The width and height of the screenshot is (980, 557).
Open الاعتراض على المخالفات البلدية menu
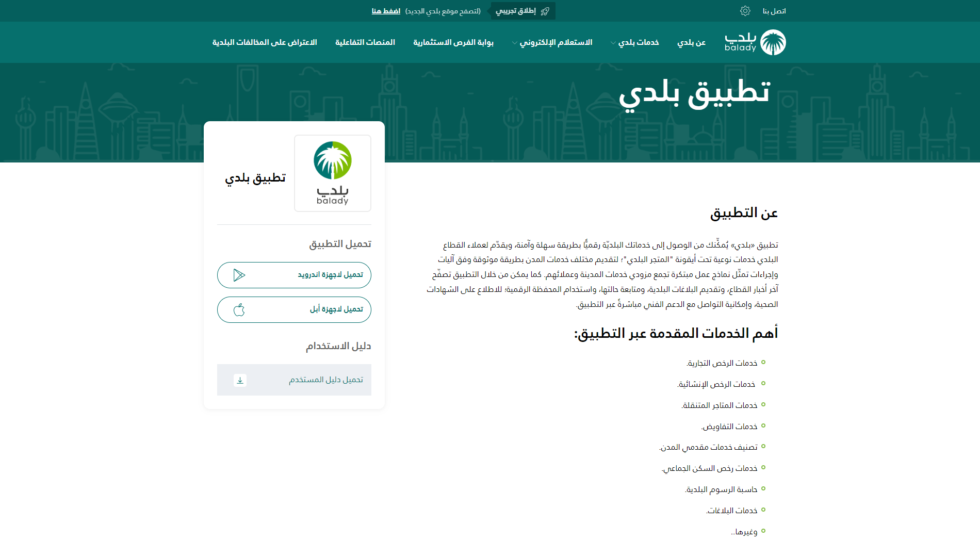coord(265,42)
